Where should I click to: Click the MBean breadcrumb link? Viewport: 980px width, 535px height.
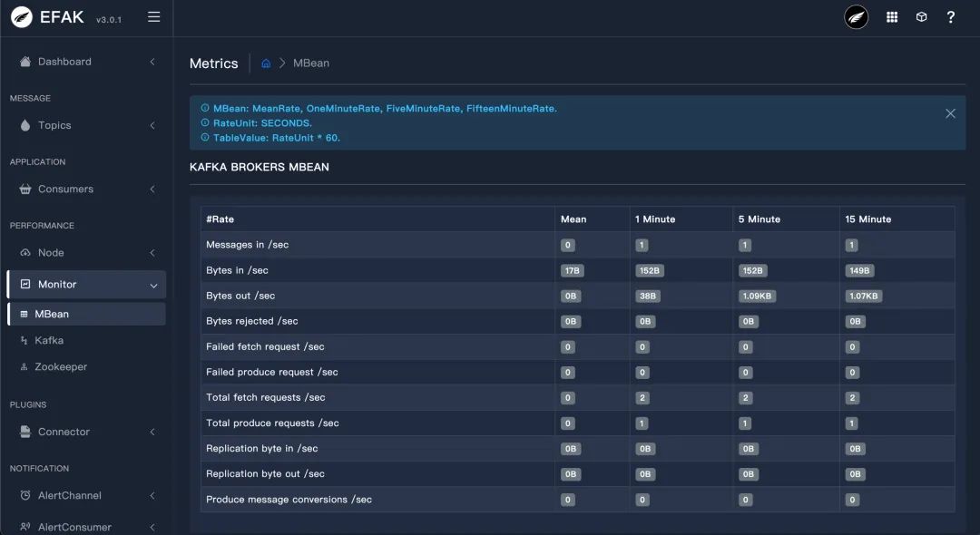click(x=311, y=63)
